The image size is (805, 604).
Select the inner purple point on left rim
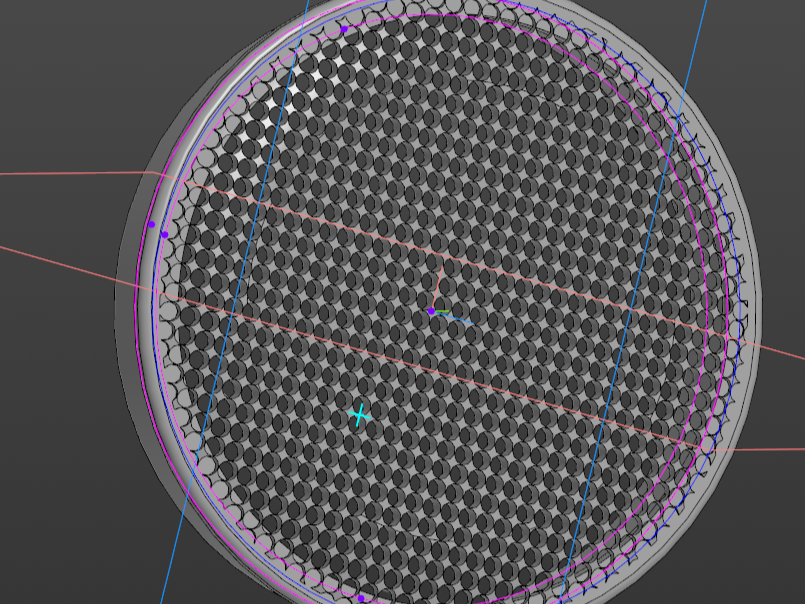pos(164,235)
